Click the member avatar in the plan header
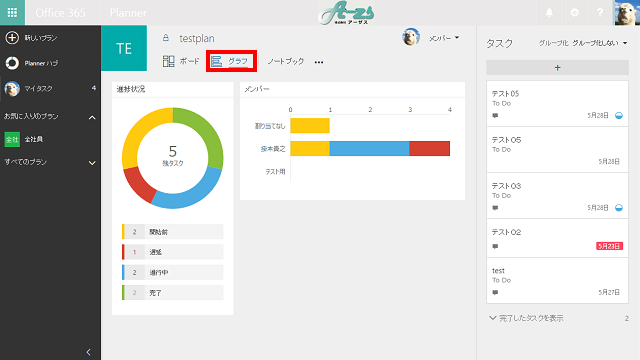This screenshot has width=640, height=360. click(411, 37)
